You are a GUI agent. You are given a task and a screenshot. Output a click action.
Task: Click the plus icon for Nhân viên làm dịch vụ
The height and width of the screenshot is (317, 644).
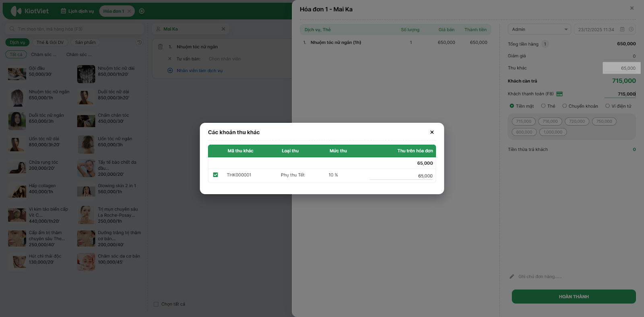click(x=170, y=70)
